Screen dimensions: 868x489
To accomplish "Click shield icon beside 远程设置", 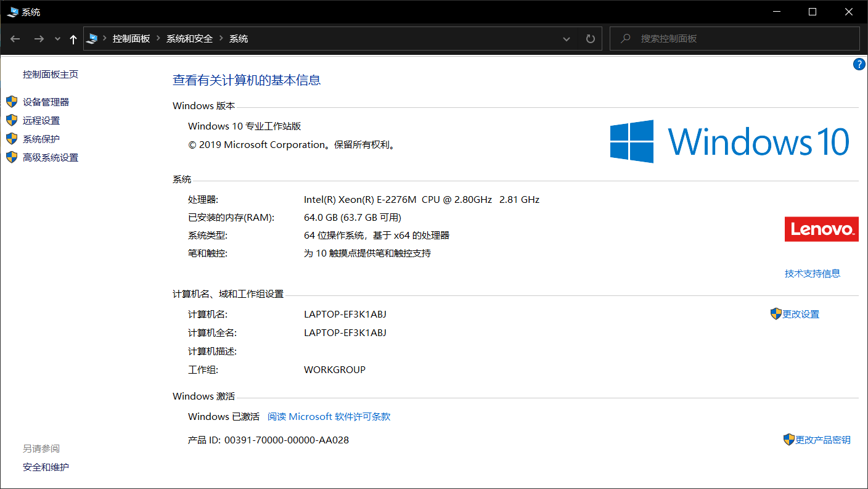I will click(x=12, y=120).
